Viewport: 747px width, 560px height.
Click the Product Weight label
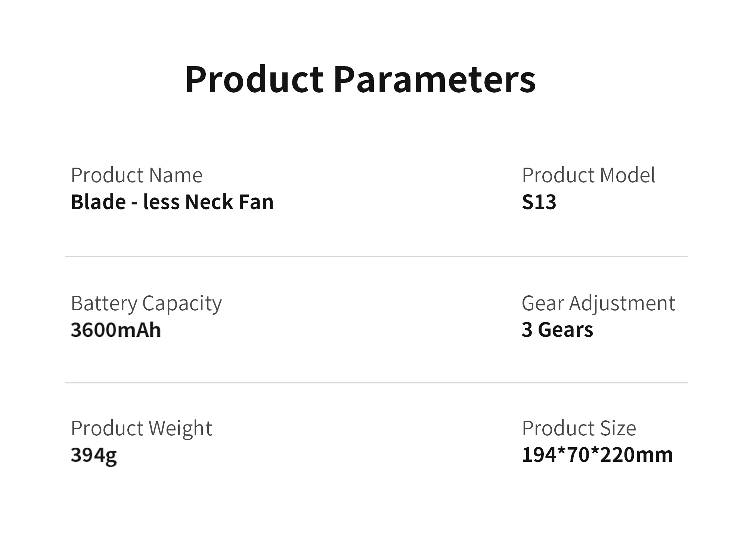(x=141, y=428)
